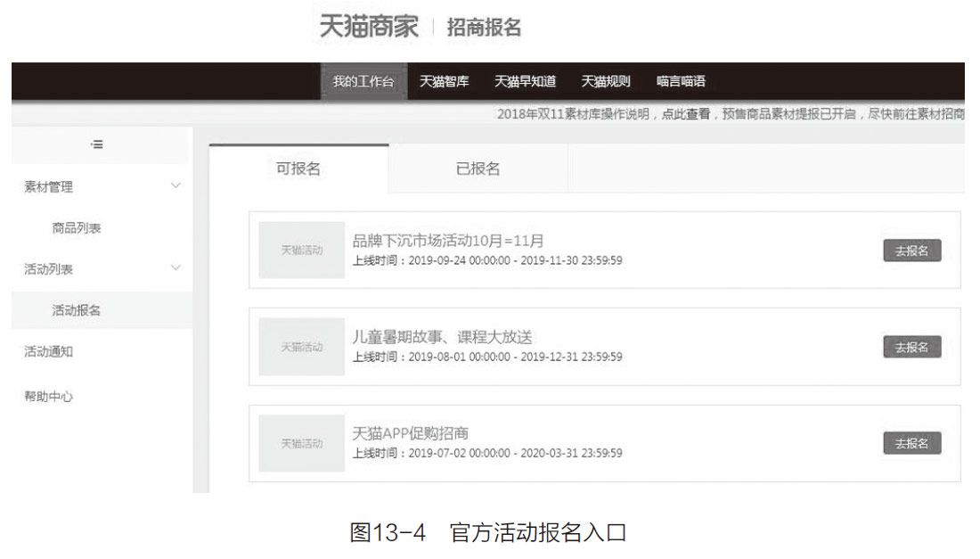Go to 天猫智库 in the navigation bar
This screenshot has width=980, height=559.
point(444,81)
